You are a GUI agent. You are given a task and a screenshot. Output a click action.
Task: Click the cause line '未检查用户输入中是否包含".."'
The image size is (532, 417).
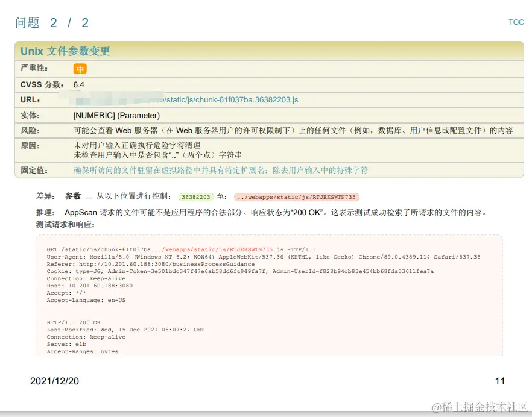[x=158, y=155]
